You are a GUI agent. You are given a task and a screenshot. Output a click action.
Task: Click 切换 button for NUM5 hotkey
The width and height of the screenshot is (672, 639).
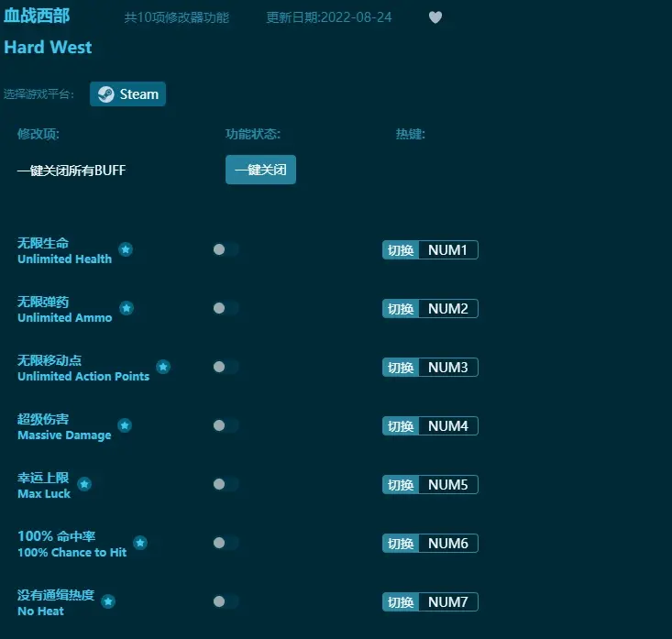(401, 485)
